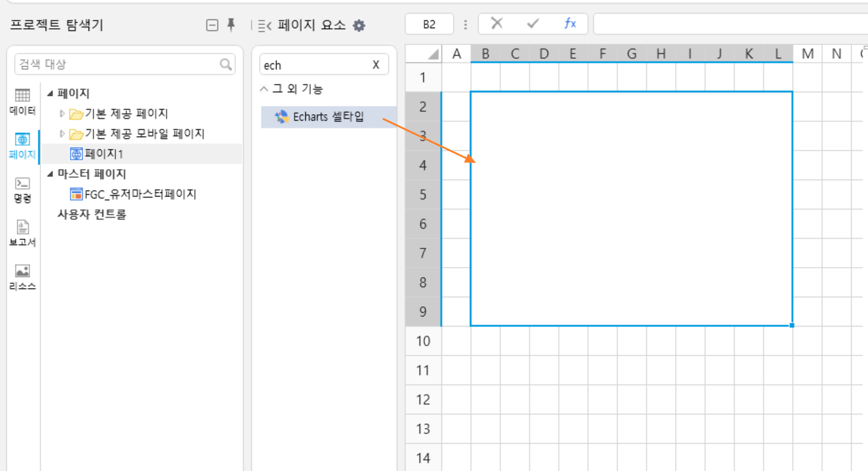Collapse all in the 프로젝트 탐색기 panel
This screenshot has height=471, width=868.
(x=212, y=25)
